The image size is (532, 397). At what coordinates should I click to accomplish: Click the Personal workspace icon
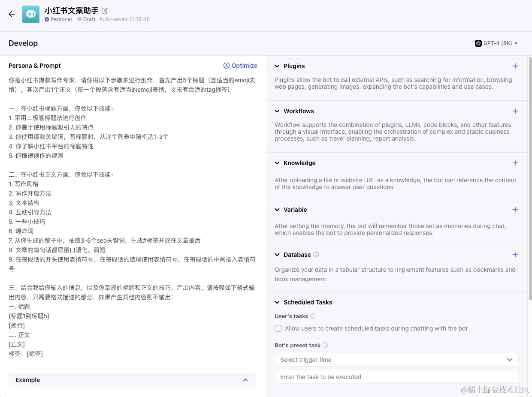(x=47, y=19)
